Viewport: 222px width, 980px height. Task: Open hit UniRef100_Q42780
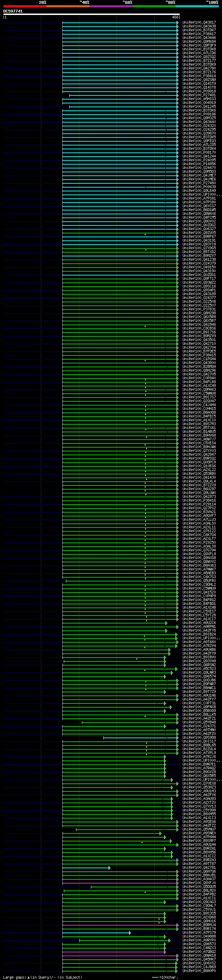pyautogui.click(x=199, y=68)
